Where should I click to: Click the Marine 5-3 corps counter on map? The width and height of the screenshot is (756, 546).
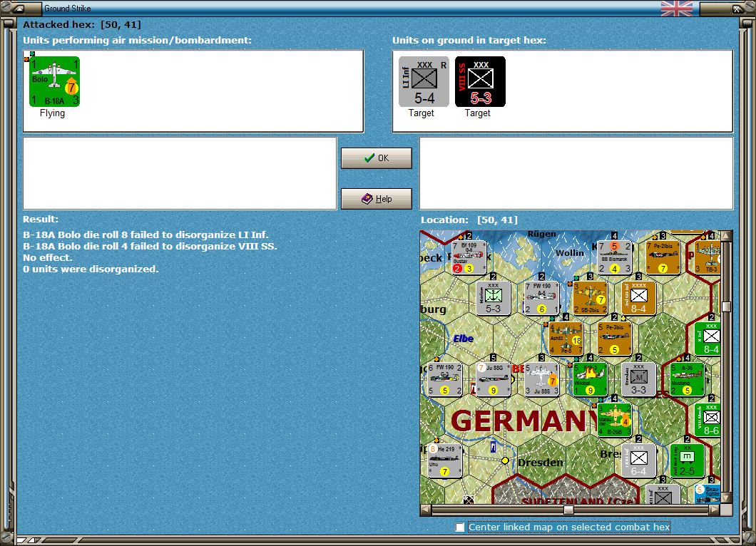coord(493,298)
